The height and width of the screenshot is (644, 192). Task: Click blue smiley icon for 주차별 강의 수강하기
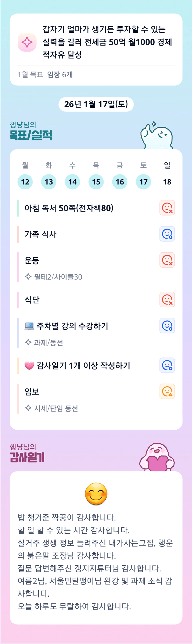coord(167,326)
